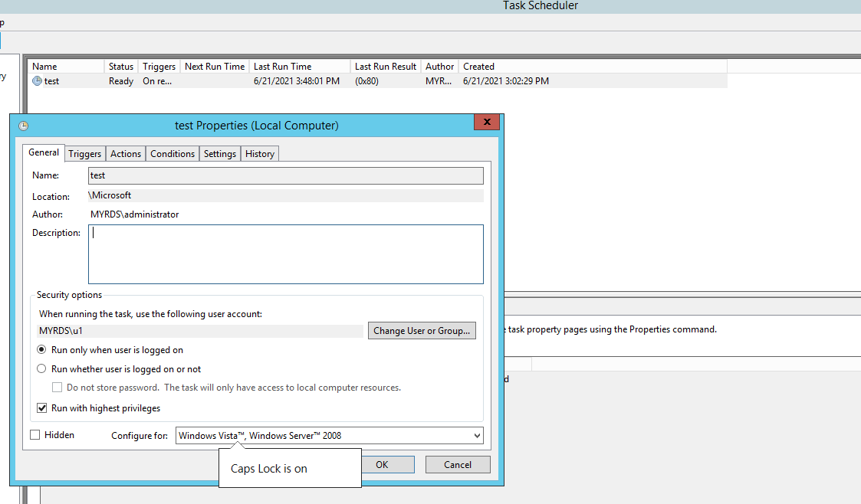Viewport: 861px width, 504px height.
Task: Sort tasks by the Last Run Time column
Action: pos(299,66)
